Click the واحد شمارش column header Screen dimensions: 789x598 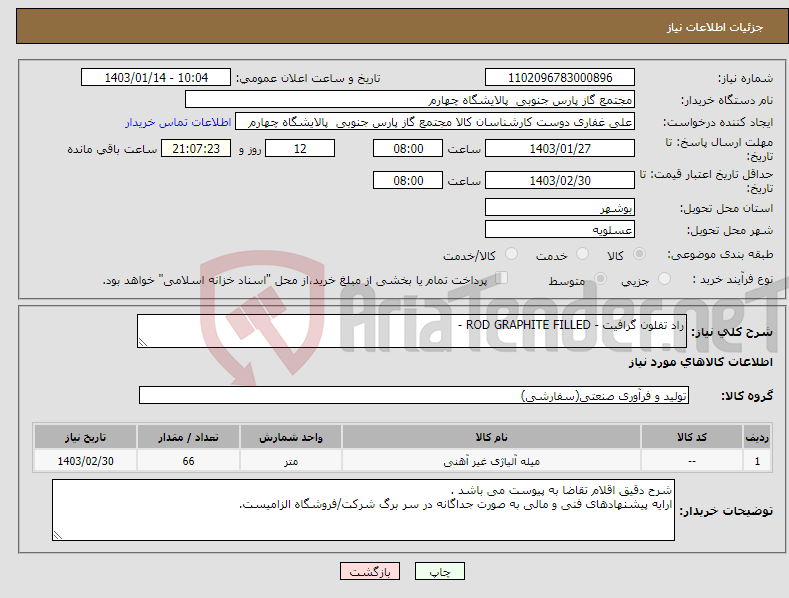coord(291,437)
